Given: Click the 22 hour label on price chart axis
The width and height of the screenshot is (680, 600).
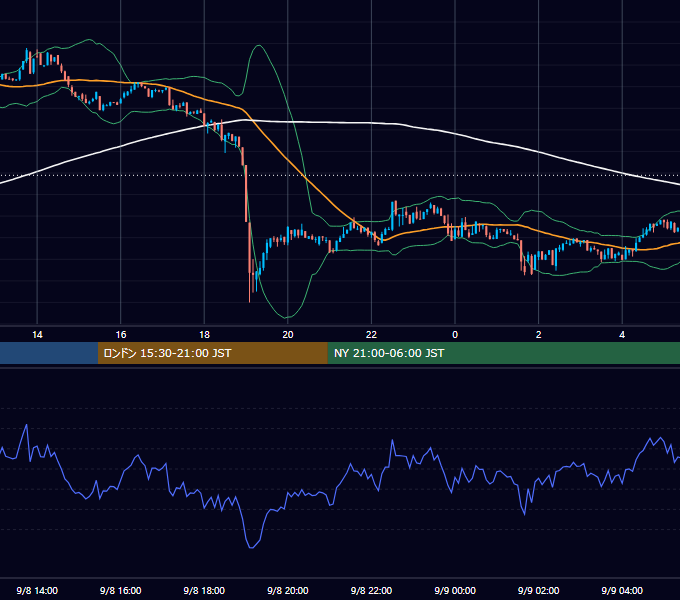Looking at the screenshot, I should coord(371,335).
